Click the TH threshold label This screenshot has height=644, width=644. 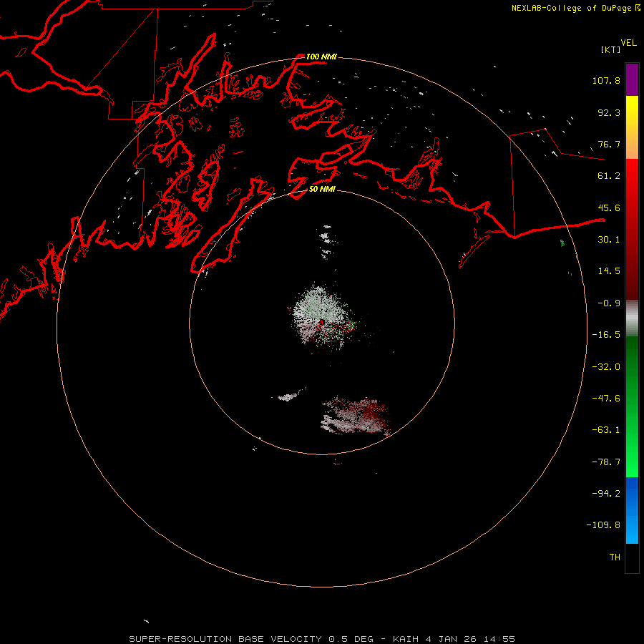(615, 557)
